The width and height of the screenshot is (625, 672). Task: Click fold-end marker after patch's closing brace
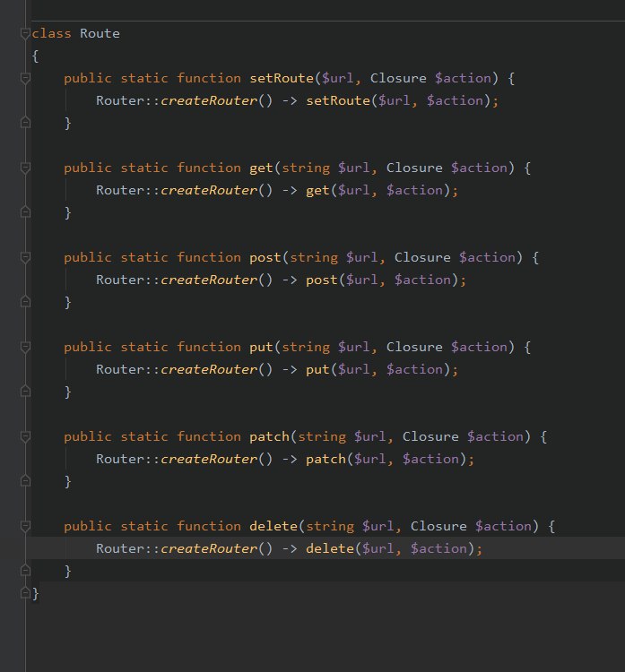(25, 481)
